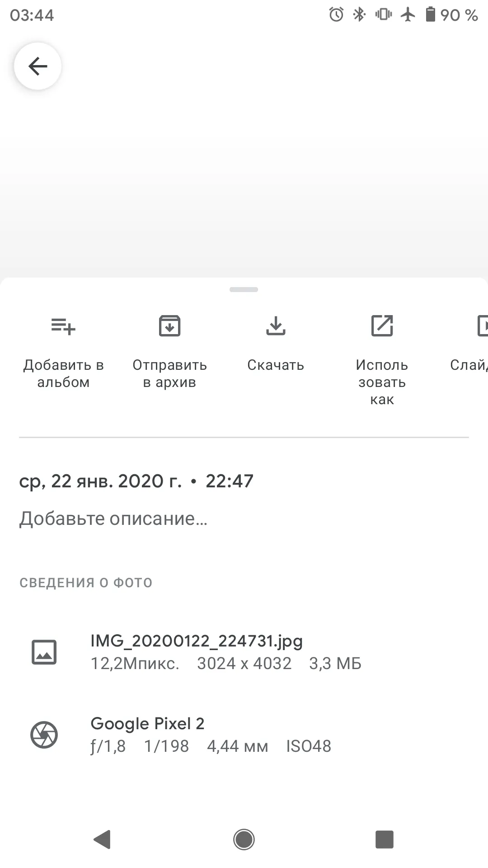
Task: Tap 'Google Pixel 2' camera details
Action: (x=147, y=724)
